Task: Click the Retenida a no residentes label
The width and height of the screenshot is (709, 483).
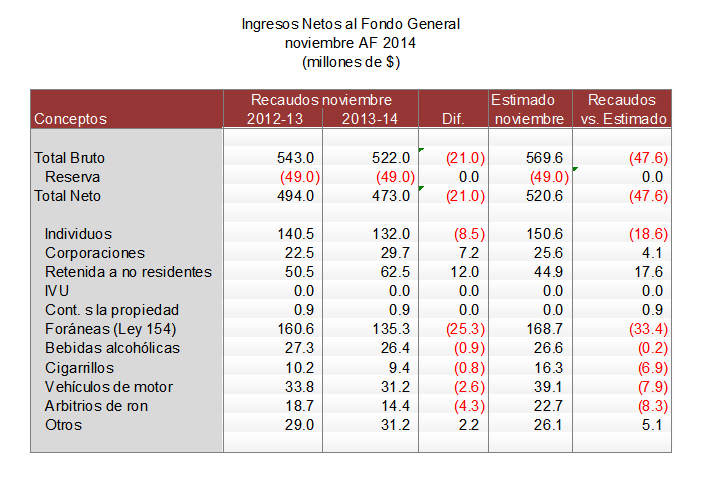Action: [x=128, y=272]
